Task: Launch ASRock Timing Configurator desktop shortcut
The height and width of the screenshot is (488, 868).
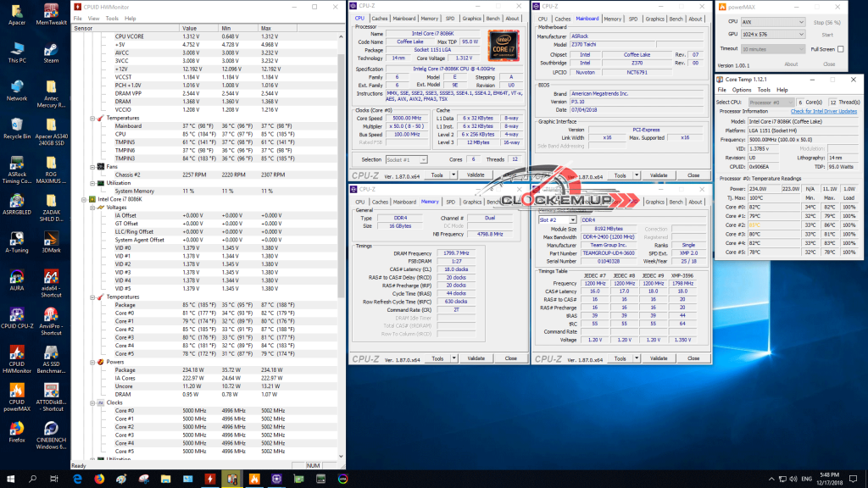Action: pyautogui.click(x=17, y=169)
